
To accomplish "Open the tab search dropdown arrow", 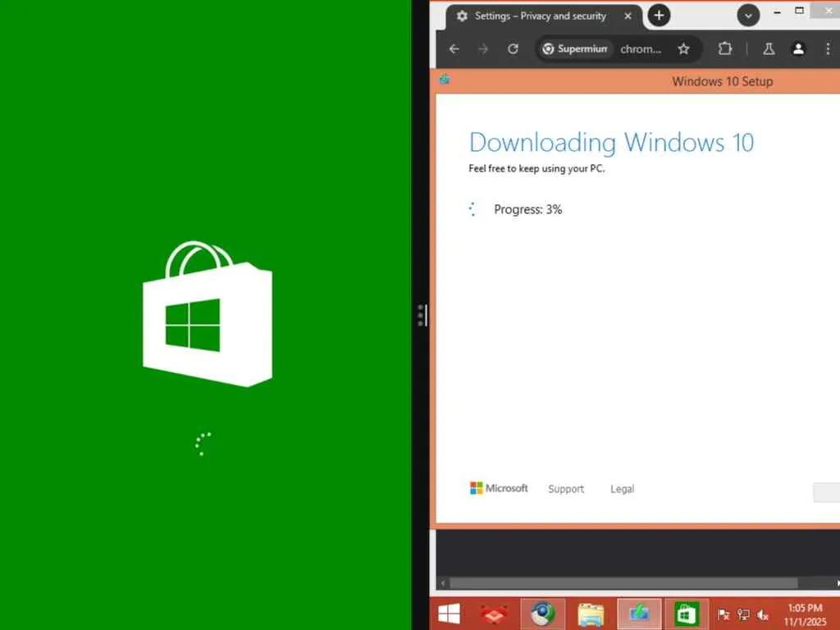I will (748, 16).
